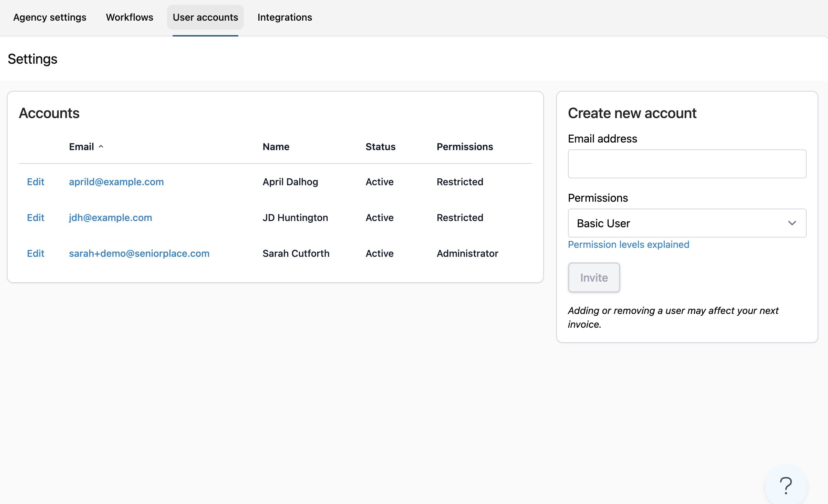Open the help question mark icon
The height and width of the screenshot is (504, 828).
(786, 485)
